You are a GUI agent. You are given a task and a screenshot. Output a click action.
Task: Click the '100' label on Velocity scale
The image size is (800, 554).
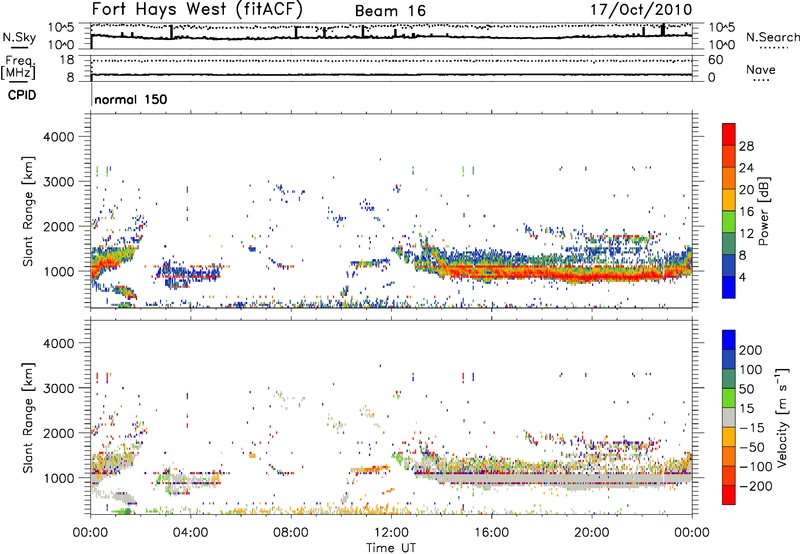pyautogui.click(x=751, y=369)
